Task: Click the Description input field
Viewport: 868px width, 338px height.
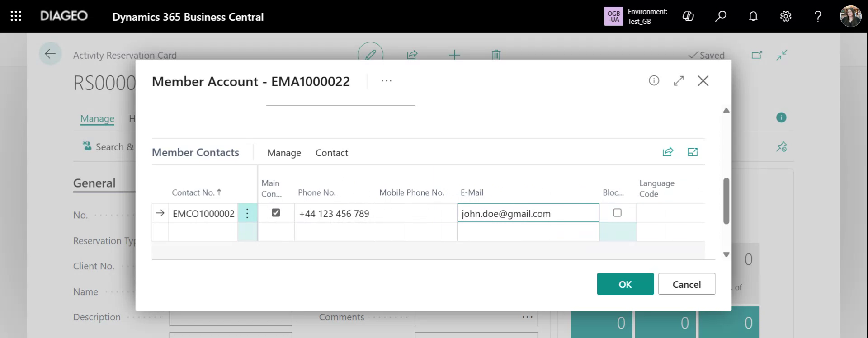Action: (x=231, y=317)
